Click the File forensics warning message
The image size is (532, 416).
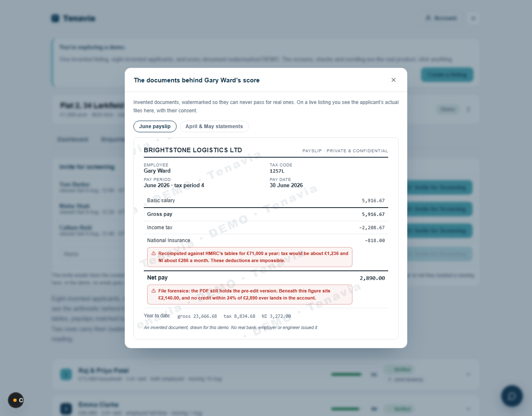tap(250, 295)
